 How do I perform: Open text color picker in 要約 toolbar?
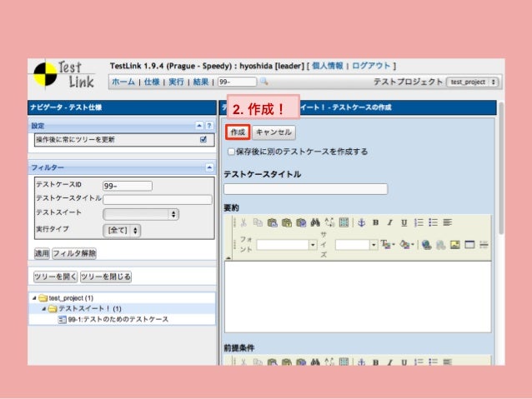[388, 244]
